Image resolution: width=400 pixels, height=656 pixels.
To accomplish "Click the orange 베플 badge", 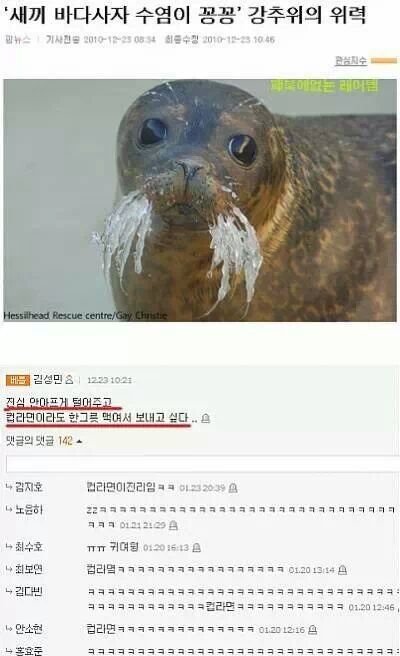I will pos(18,380).
